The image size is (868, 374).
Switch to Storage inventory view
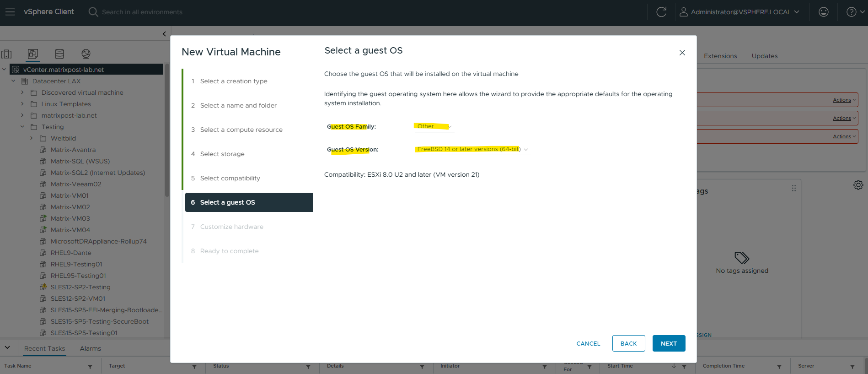click(59, 54)
